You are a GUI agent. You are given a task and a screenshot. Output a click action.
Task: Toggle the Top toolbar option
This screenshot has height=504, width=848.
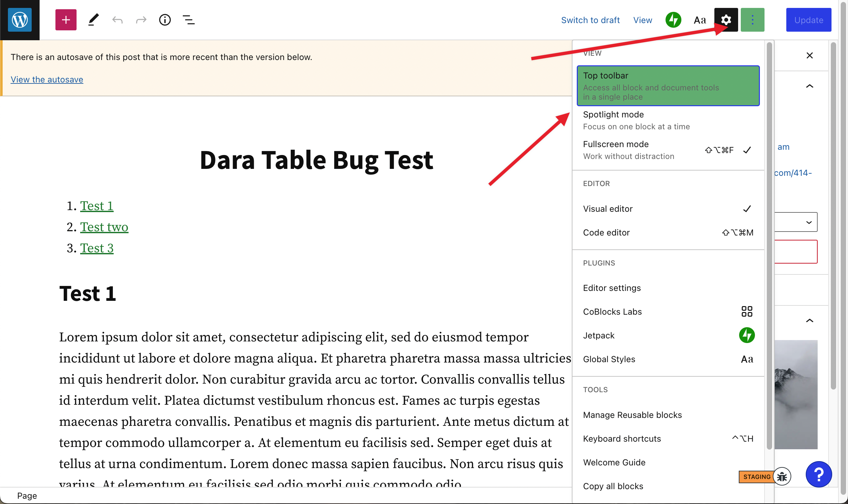point(668,85)
